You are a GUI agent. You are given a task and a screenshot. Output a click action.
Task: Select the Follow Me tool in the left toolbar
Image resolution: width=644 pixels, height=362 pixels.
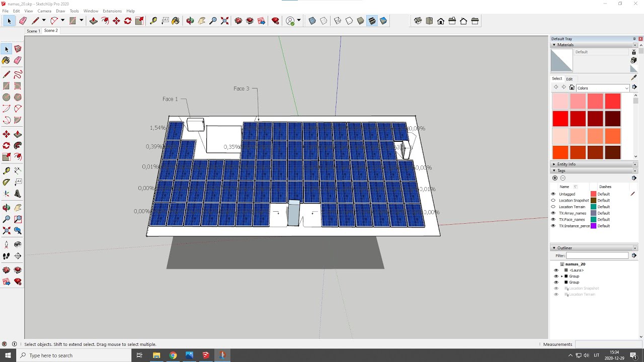(18, 145)
